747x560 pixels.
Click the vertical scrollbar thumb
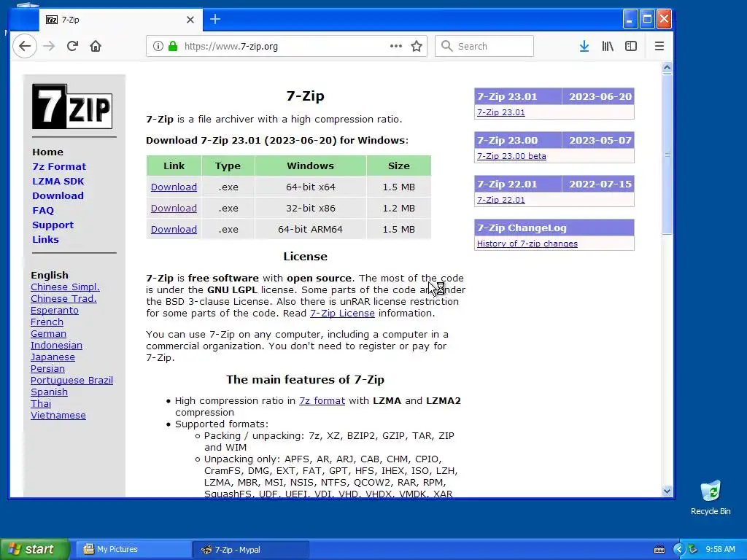pyautogui.click(x=667, y=153)
